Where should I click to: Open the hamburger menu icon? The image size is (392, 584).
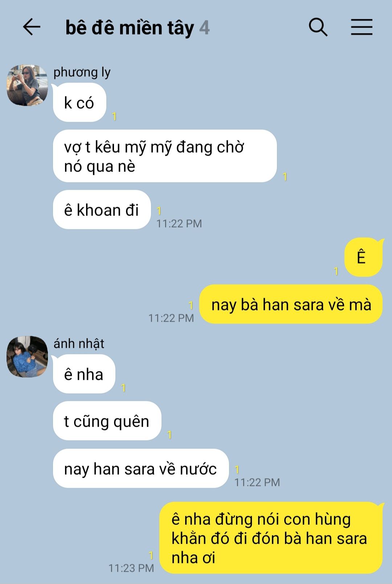(362, 27)
